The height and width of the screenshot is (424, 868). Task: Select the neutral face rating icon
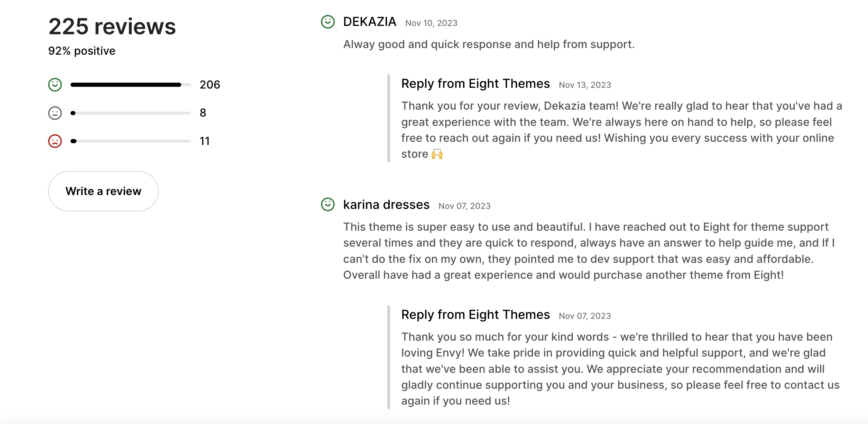coord(55,112)
